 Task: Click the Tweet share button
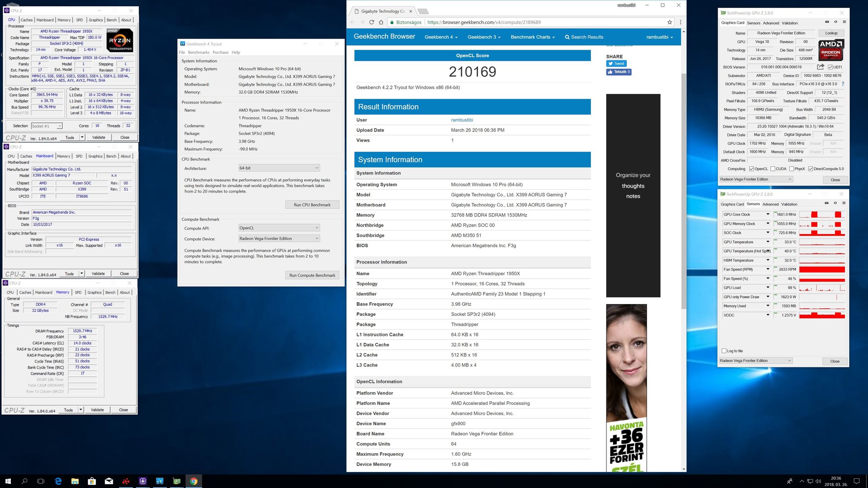[616, 64]
